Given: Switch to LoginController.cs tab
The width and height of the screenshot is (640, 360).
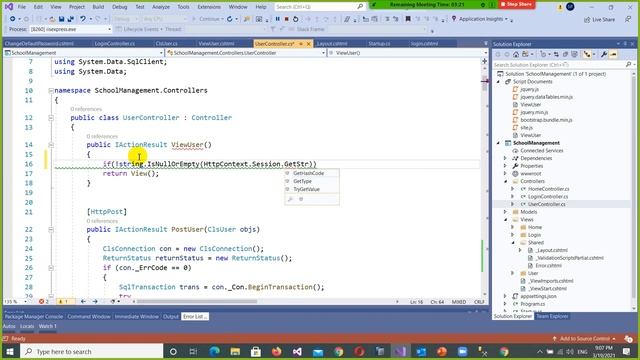Looking at the screenshot, I should click(115, 44).
